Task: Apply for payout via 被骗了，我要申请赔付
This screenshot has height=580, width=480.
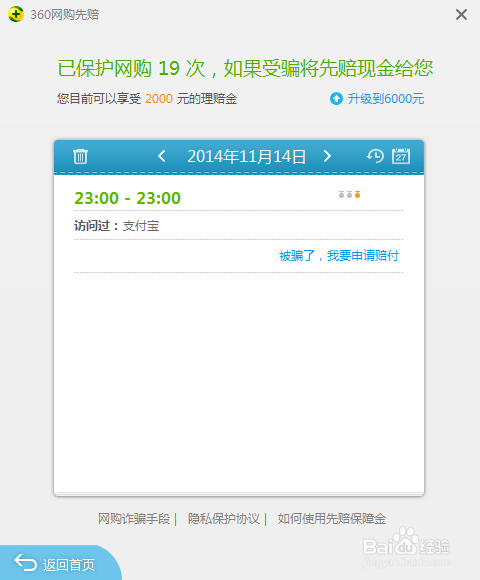Action: pos(339,256)
